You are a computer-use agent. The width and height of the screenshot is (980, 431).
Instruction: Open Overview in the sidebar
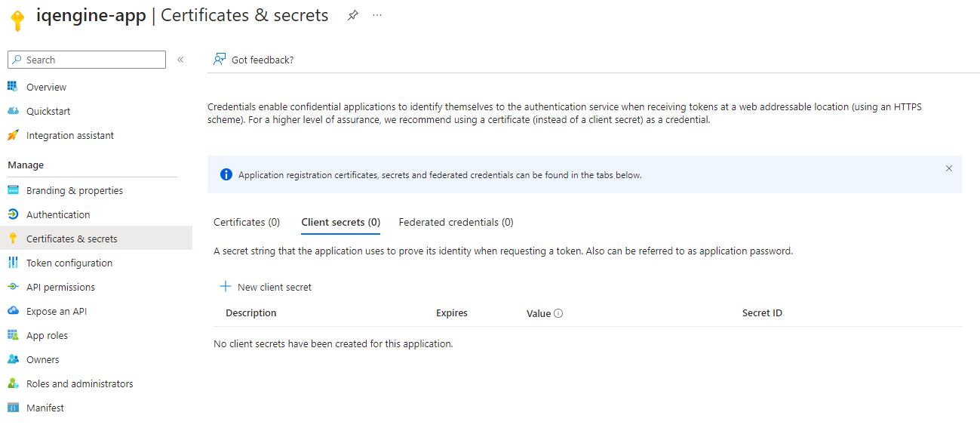(x=46, y=87)
